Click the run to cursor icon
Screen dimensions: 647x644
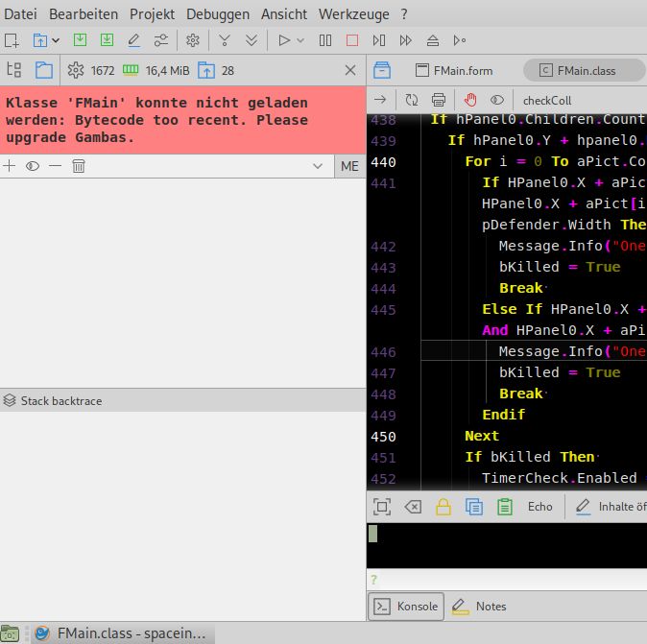(459, 40)
